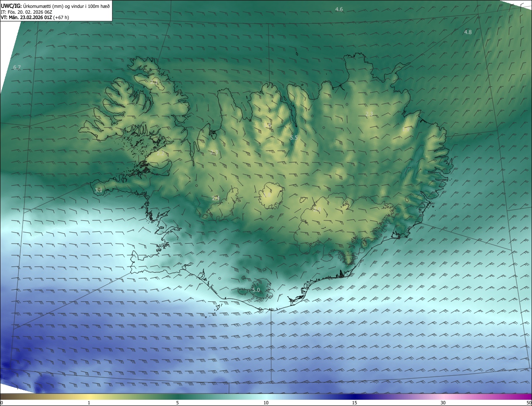Click the 50 tick label on the color scale
The width and height of the screenshot is (532, 406).
coord(529,403)
